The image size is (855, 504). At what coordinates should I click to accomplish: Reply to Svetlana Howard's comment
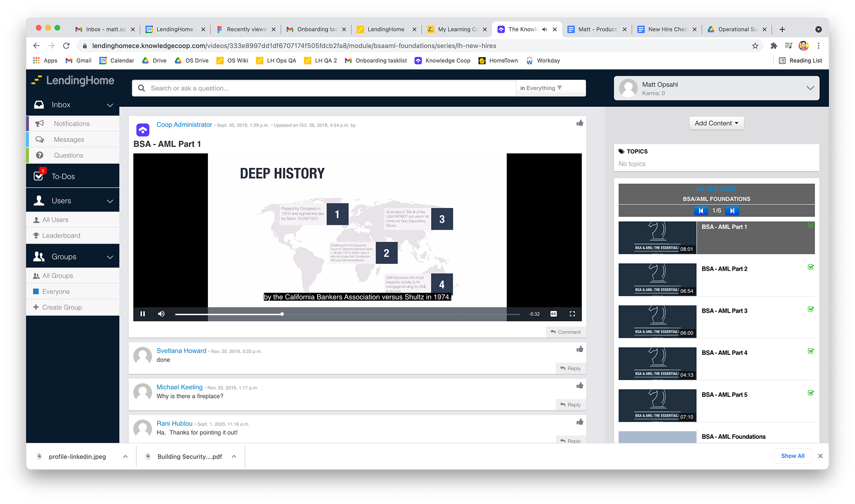(570, 368)
